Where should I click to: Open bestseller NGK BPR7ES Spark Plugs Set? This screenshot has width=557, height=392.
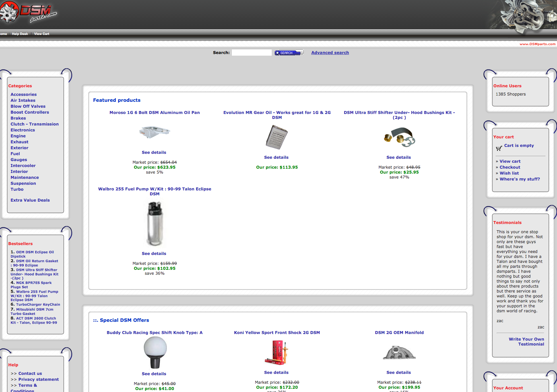coord(31,285)
